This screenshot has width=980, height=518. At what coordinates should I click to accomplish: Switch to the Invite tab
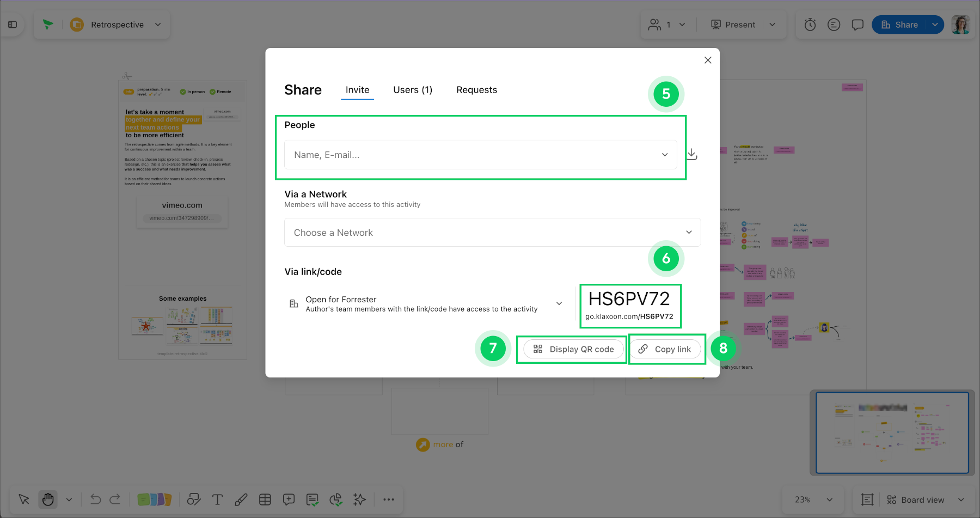point(357,90)
